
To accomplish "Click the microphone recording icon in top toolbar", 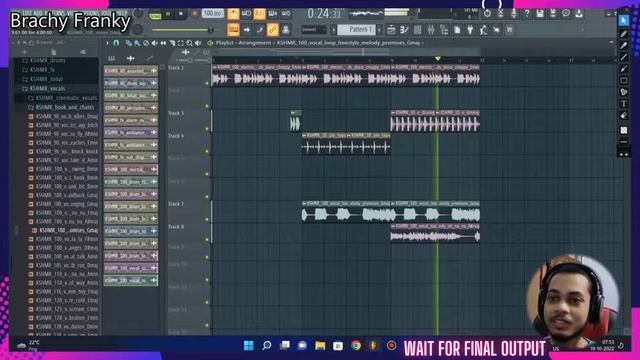I will [x=513, y=14].
